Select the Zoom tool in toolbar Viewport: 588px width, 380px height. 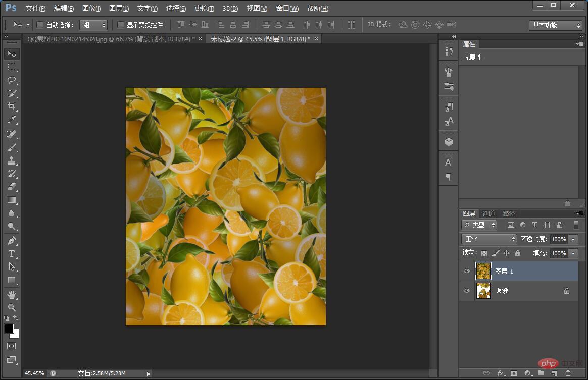pos(12,307)
